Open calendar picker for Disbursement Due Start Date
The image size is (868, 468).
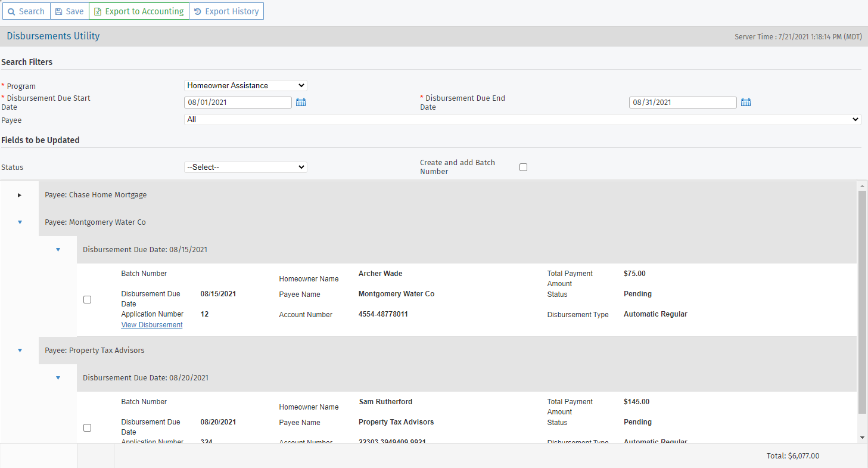(x=301, y=103)
